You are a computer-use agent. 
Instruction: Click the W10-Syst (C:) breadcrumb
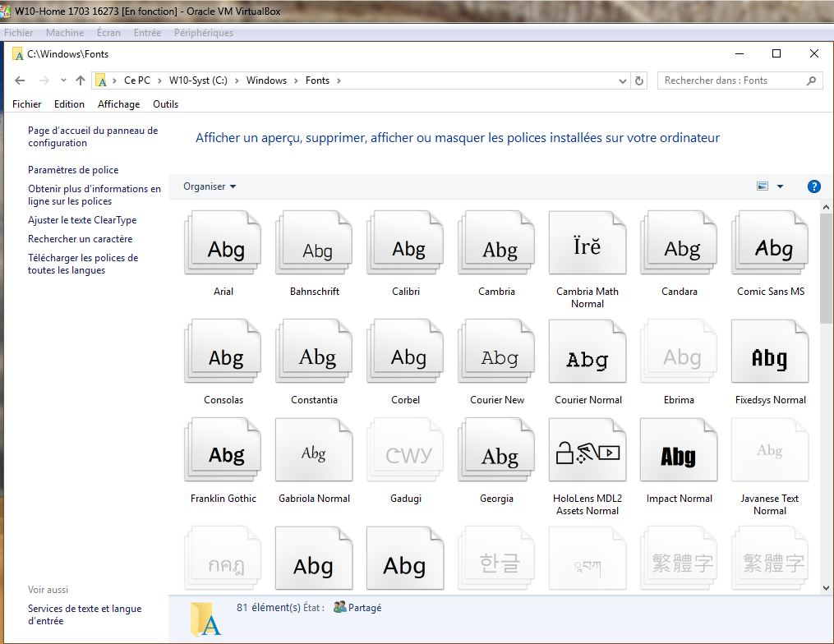click(198, 80)
